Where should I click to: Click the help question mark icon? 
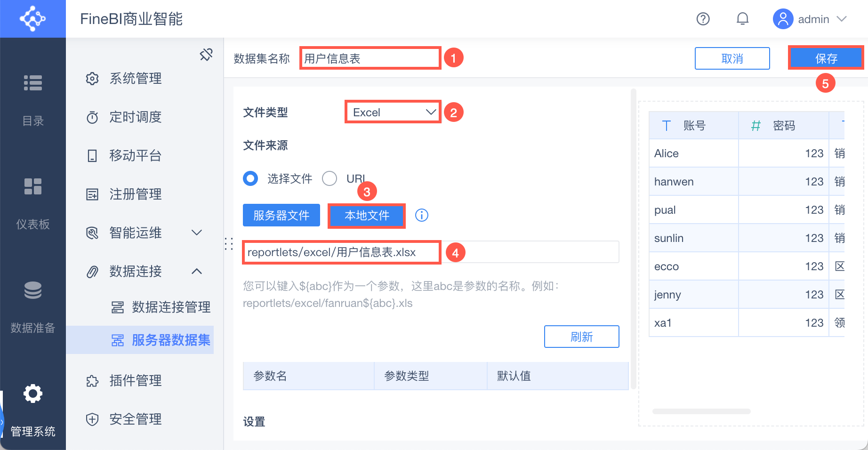(x=703, y=19)
